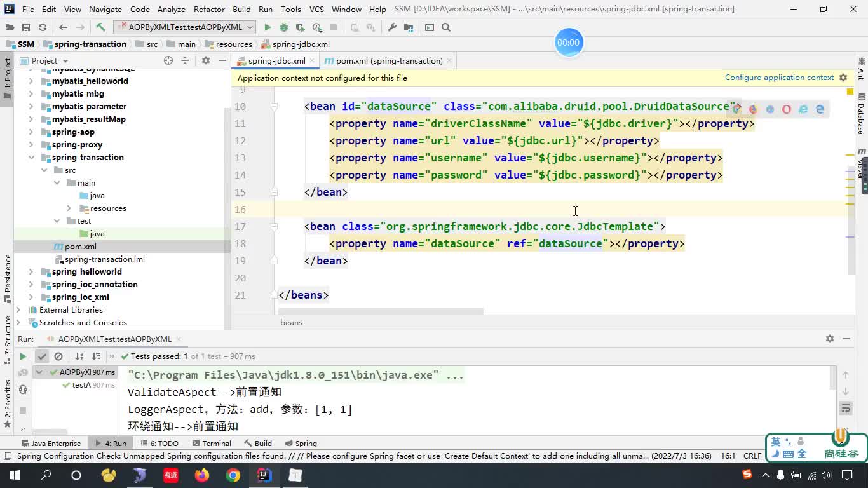This screenshot has height=488, width=868.
Task: Select the spring-jdbc.xml editor tab
Action: point(276,61)
